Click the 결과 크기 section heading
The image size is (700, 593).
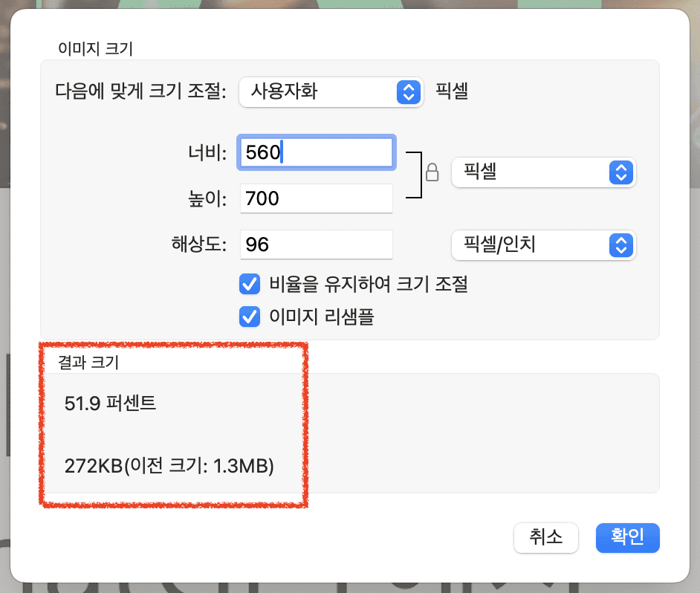point(88,363)
